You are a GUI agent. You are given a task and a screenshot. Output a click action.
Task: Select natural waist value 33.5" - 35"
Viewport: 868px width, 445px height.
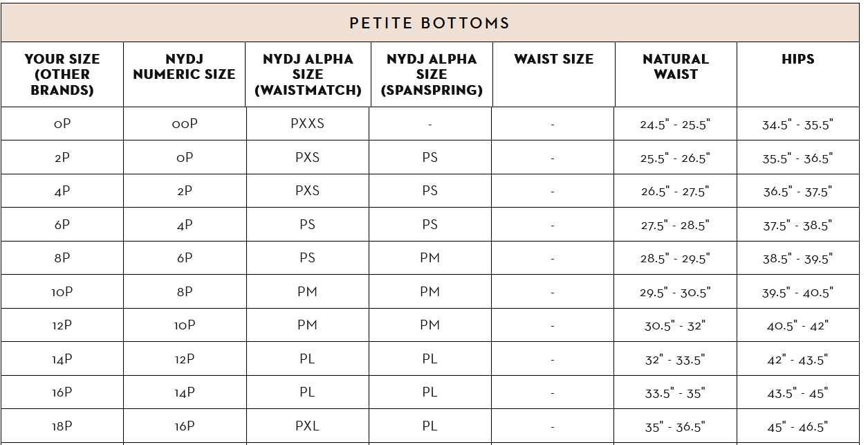coord(675,393)
